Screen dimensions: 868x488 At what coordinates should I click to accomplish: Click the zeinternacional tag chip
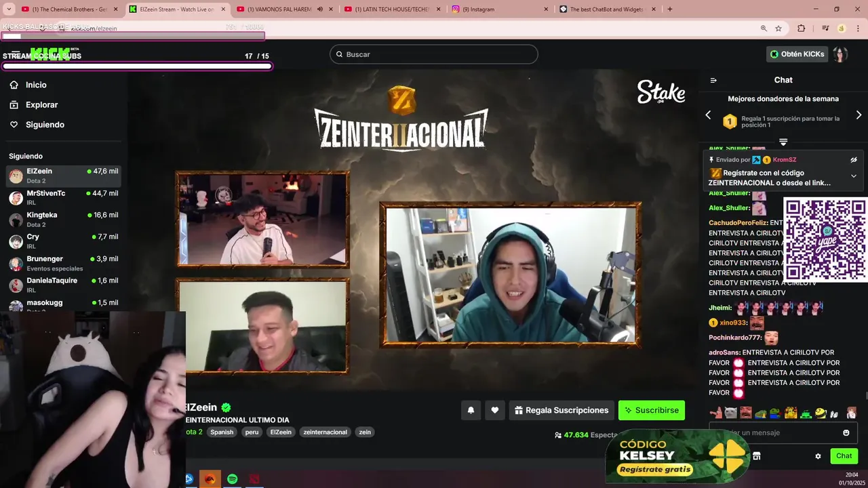[x=325, y=432]
